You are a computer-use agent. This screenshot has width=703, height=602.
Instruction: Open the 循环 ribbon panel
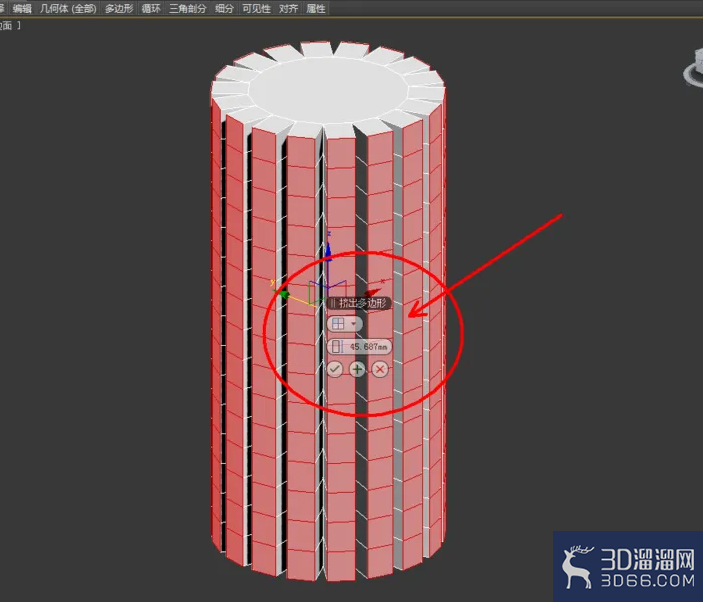pyautogui.click(x=151, y=9)
